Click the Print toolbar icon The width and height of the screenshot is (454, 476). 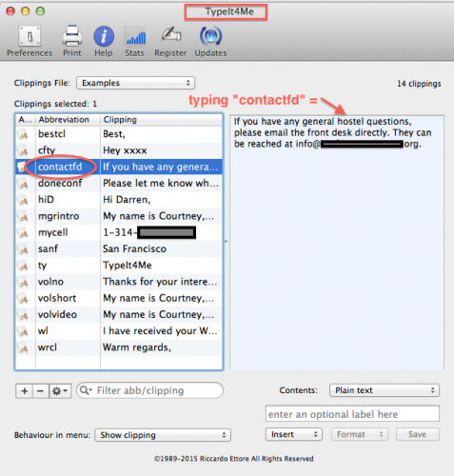[72, 42]
